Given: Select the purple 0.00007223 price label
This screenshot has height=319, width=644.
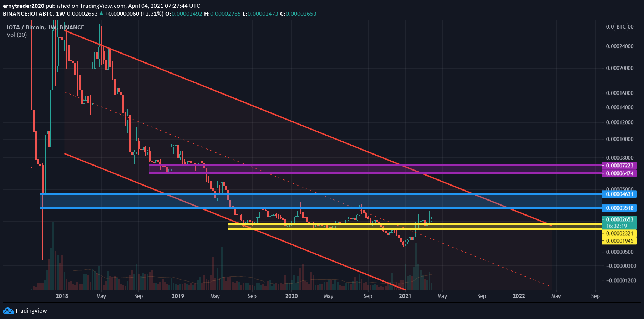Looking at the screenshot, I should pyautogui.click(x=619, y=166).
